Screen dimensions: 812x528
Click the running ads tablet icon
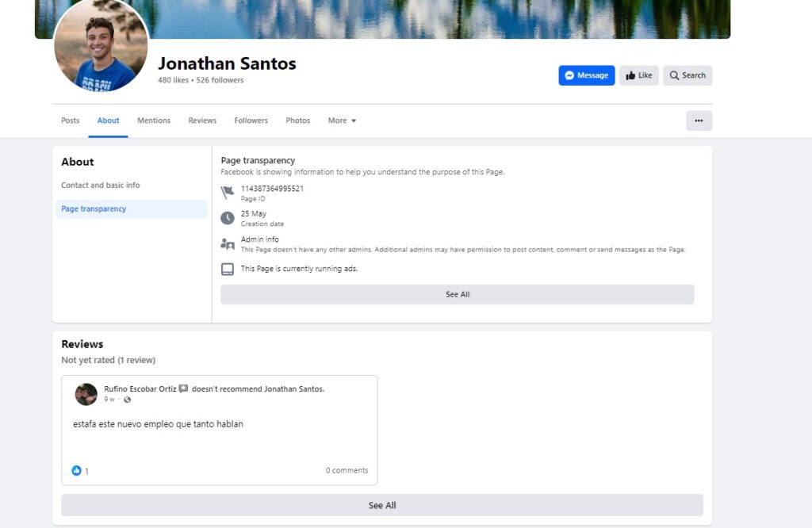(x=228, y=269)
